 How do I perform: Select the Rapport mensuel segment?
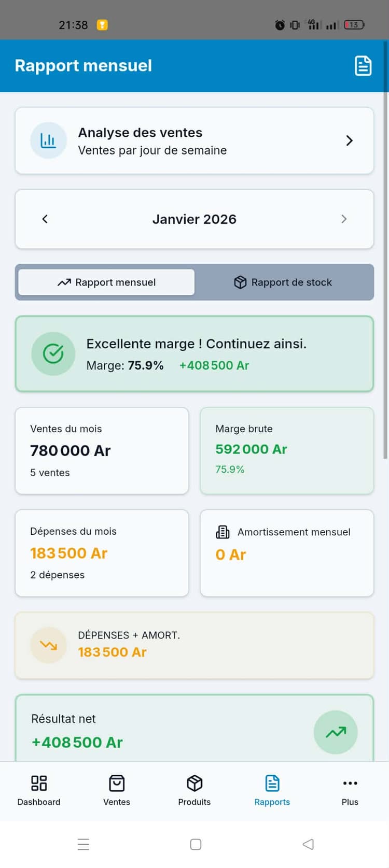(x=107, y=282)
